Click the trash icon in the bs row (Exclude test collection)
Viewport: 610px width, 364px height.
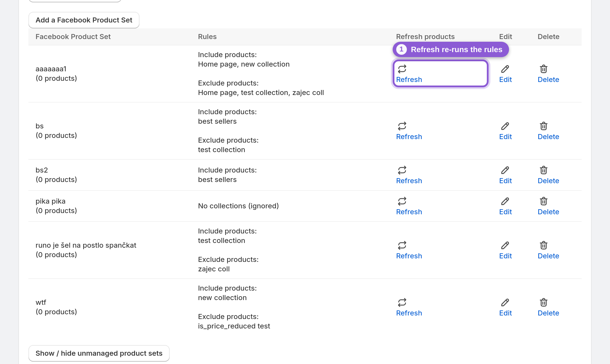544,126
